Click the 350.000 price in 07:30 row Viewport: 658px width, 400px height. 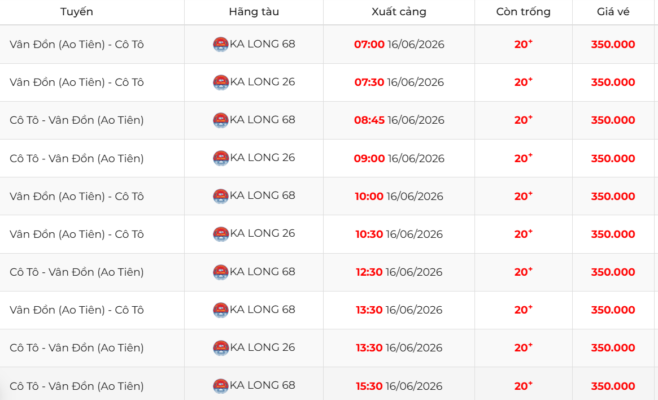click(613, 82)
